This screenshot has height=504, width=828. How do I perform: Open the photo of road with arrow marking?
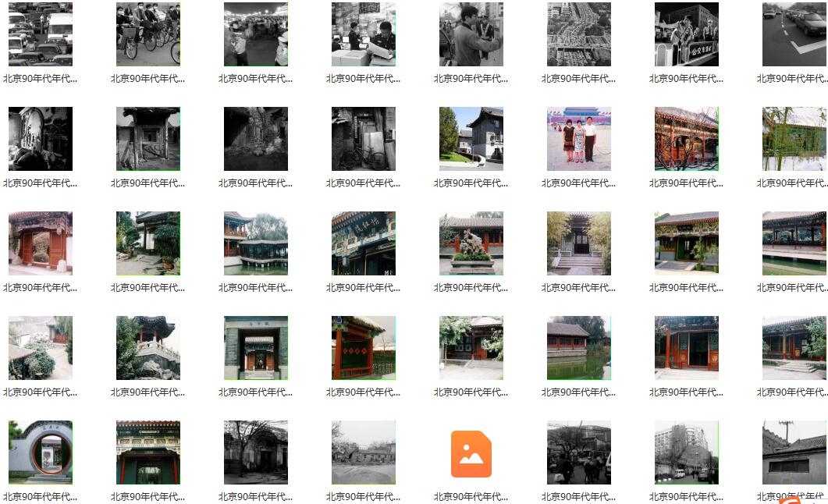point(794,34)
